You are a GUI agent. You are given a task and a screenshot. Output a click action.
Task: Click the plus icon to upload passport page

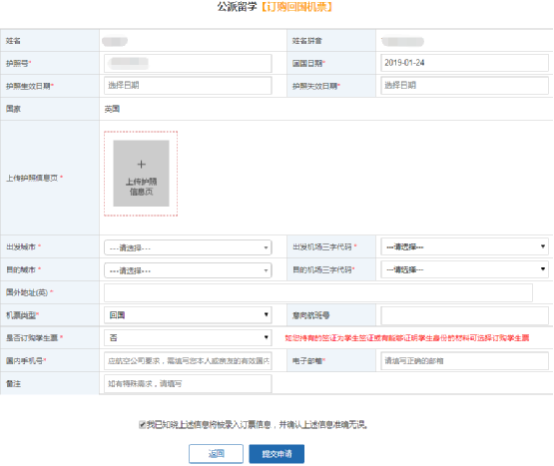coord(141,164)
